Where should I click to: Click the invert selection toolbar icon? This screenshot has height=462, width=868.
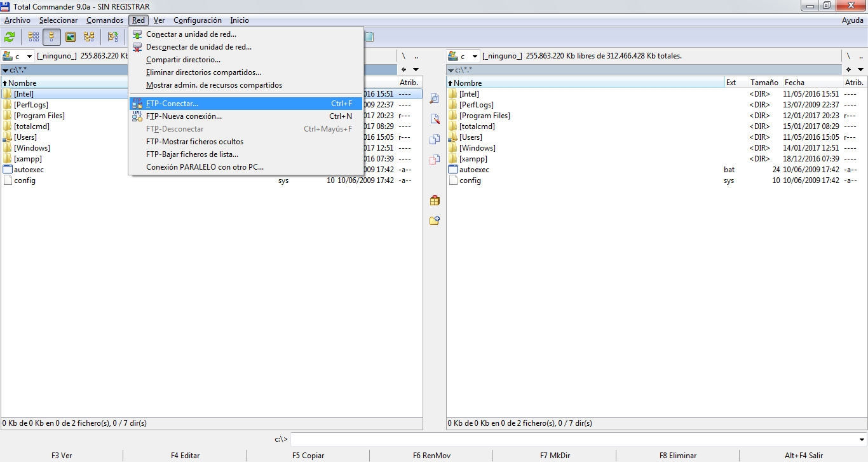[x=113, y=37]
